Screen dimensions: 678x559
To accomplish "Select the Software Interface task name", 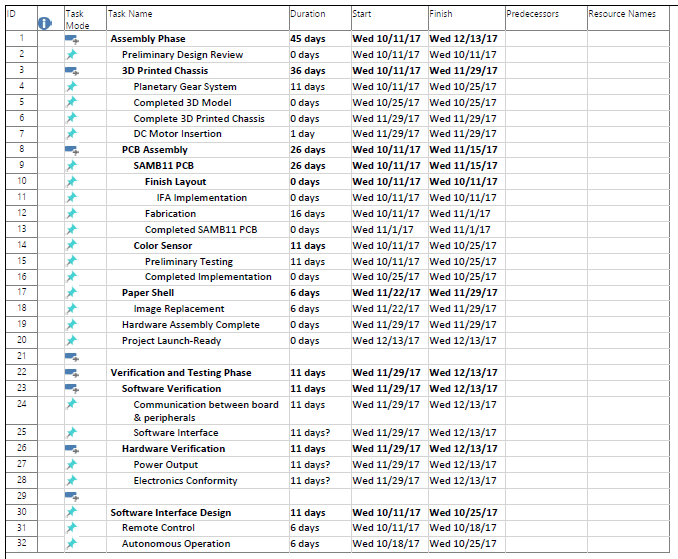I will click(176, 433).
